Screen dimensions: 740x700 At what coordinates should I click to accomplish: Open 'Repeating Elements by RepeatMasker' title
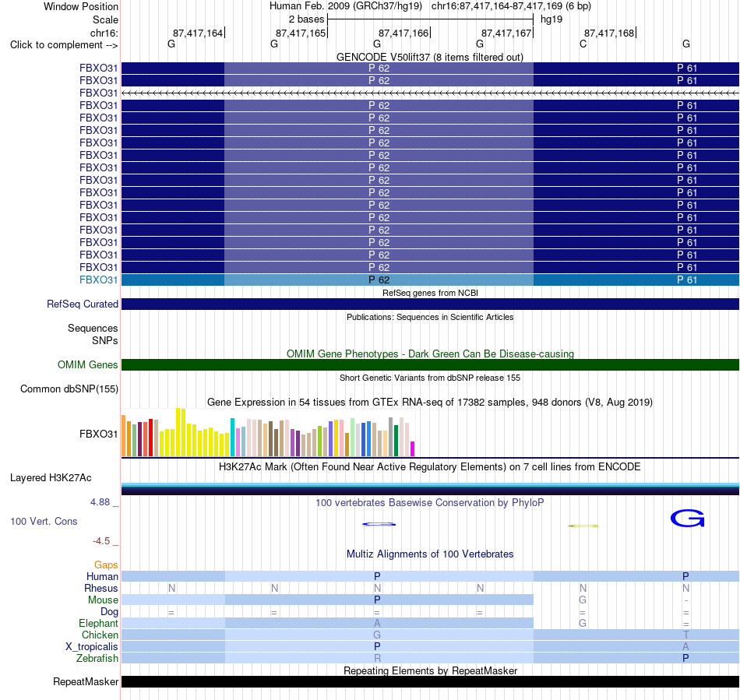[x=430, y=670]
